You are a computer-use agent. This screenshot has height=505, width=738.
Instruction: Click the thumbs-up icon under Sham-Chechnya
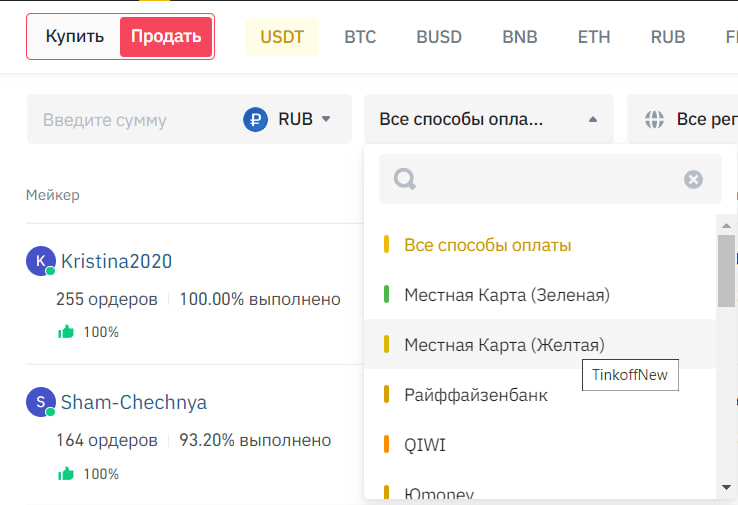66,474
